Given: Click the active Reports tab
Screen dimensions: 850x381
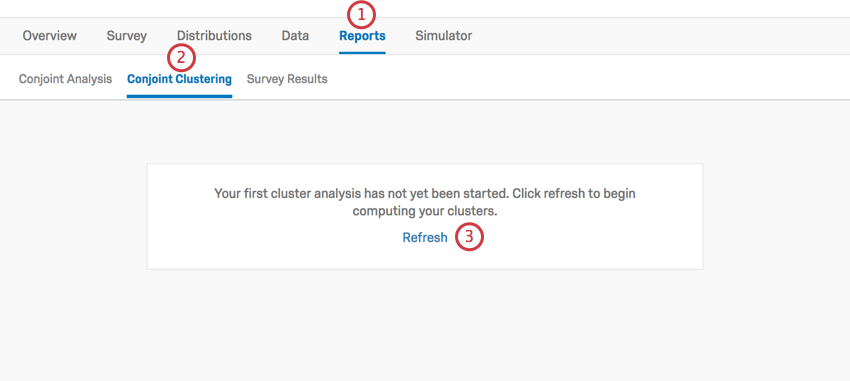Looking at the screenshot, I should (x=362, y=36).
